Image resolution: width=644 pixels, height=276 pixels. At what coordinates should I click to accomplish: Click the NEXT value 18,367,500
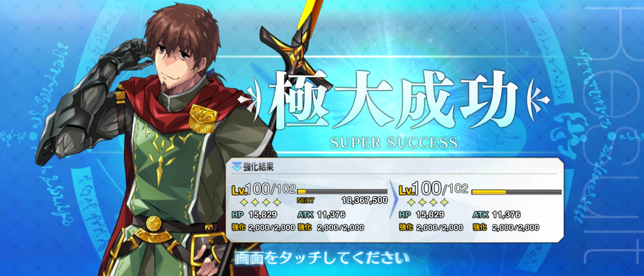[365, 200]
